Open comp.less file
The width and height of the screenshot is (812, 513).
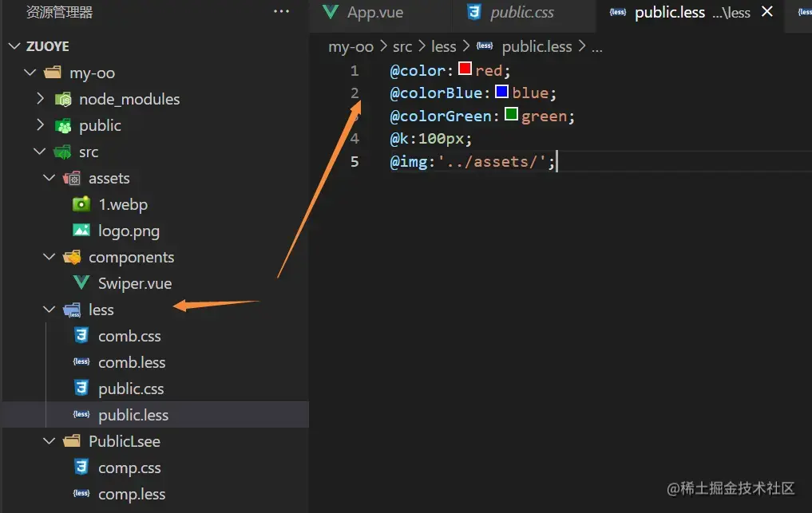132,495
